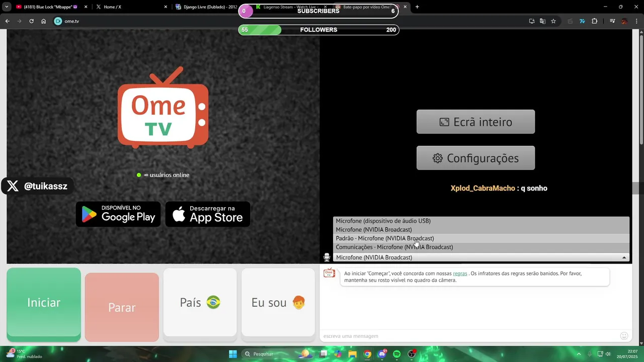Open Chrome from the taskbar
644x362 pixels.
tap(368, 354)
